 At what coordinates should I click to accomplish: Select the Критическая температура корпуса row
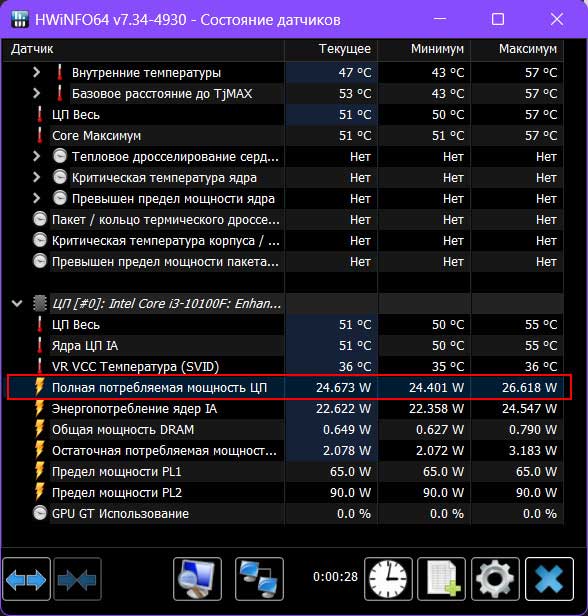283,240
